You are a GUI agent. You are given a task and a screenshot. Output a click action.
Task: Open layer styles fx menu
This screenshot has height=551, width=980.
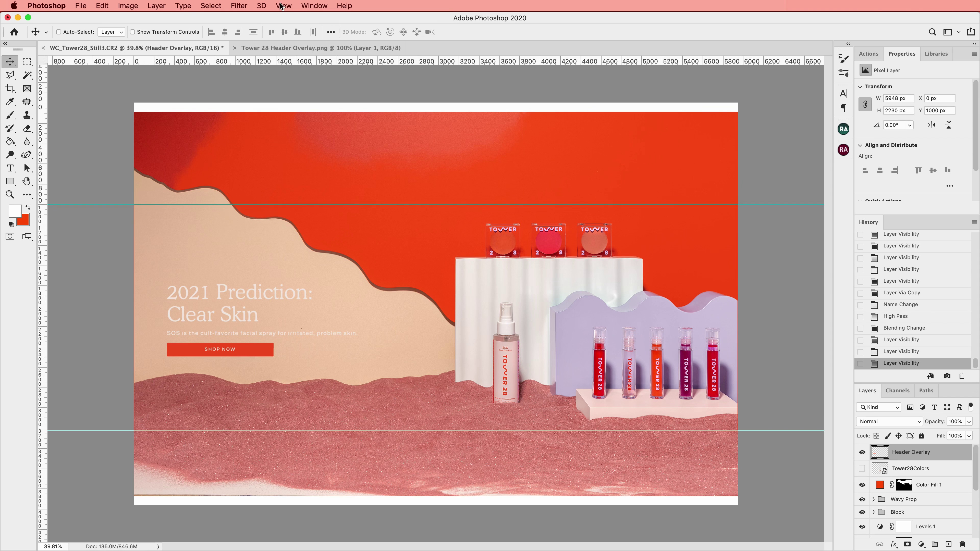click(894, 544)
